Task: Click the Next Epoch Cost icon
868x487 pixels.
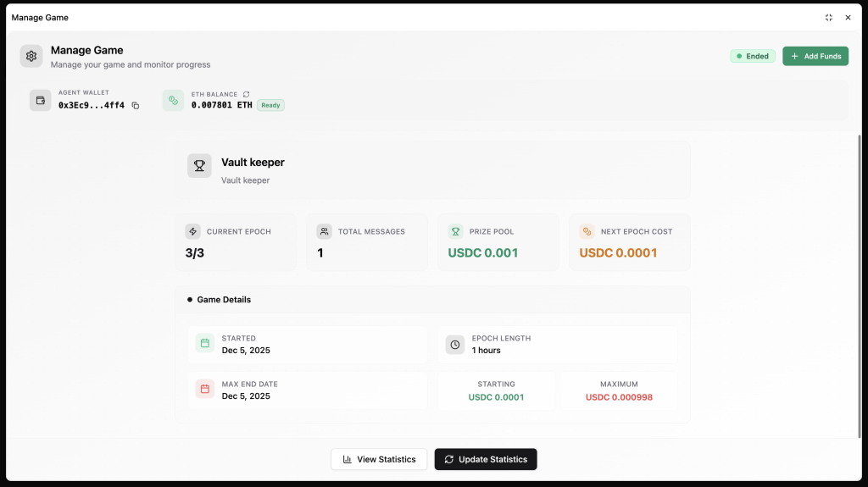Action: pos(587,231)
